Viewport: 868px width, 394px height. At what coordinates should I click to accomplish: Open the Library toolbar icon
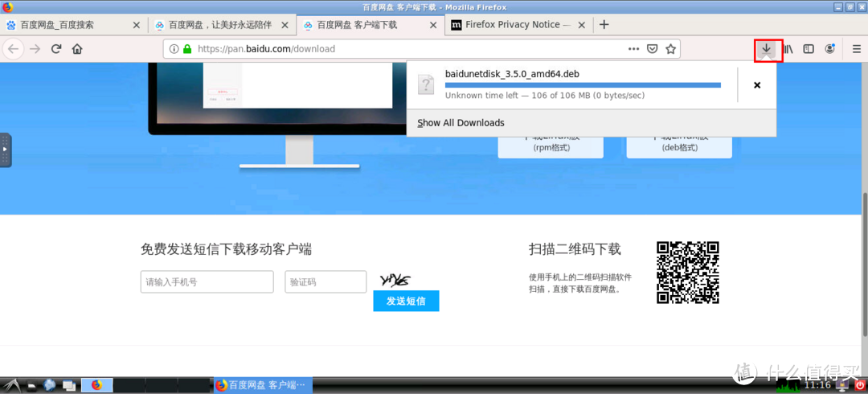788,49
